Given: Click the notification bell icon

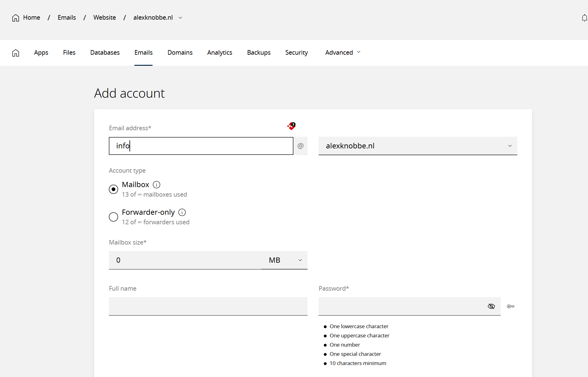Looking at the screenshot, I should (584, 18).
